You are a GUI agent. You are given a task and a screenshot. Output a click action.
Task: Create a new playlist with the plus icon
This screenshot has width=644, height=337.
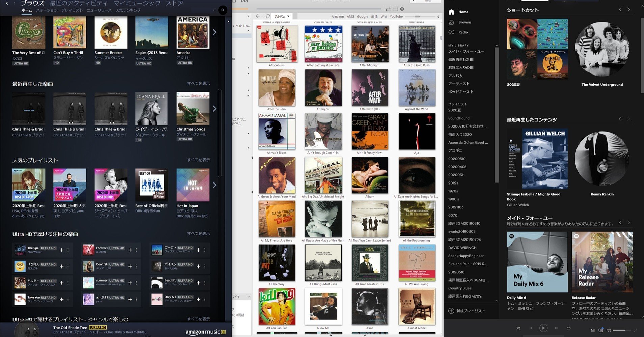(451, 311)
